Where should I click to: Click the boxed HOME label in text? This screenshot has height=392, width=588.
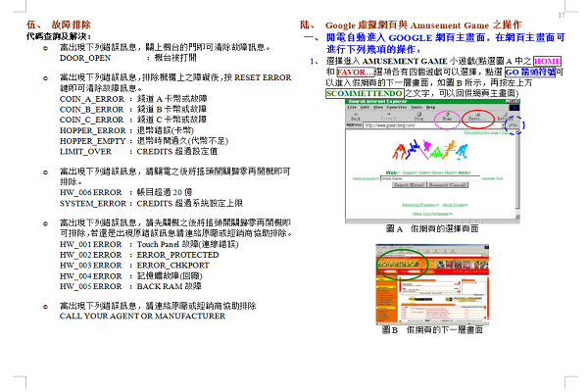pyautogui.click(x=547, y=61)
